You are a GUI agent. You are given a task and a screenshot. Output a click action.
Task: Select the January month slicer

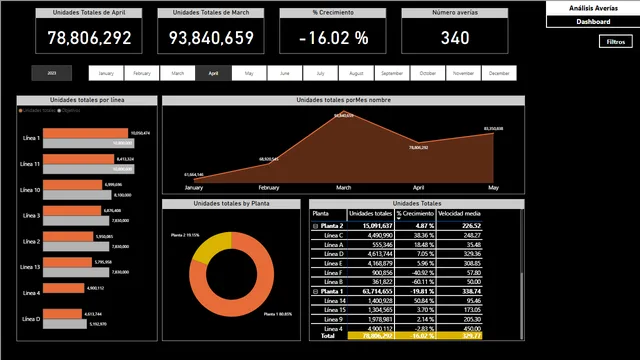point(106,73)
